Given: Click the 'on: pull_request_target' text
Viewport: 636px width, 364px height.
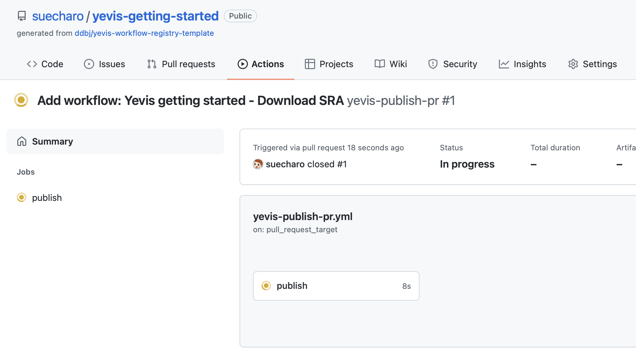Looking at the screenshot, I should point(295,230).
